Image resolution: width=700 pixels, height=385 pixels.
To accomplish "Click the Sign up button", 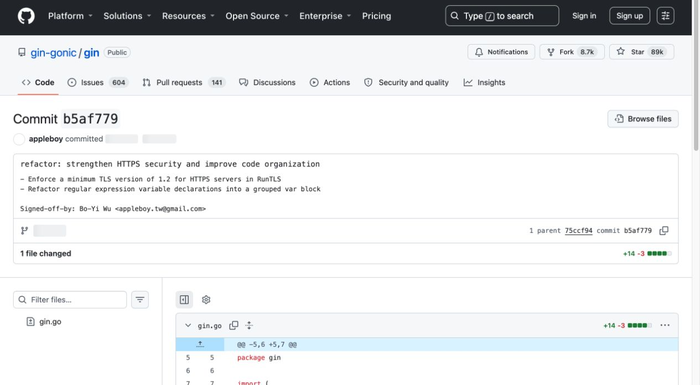I will pos(629,16).
